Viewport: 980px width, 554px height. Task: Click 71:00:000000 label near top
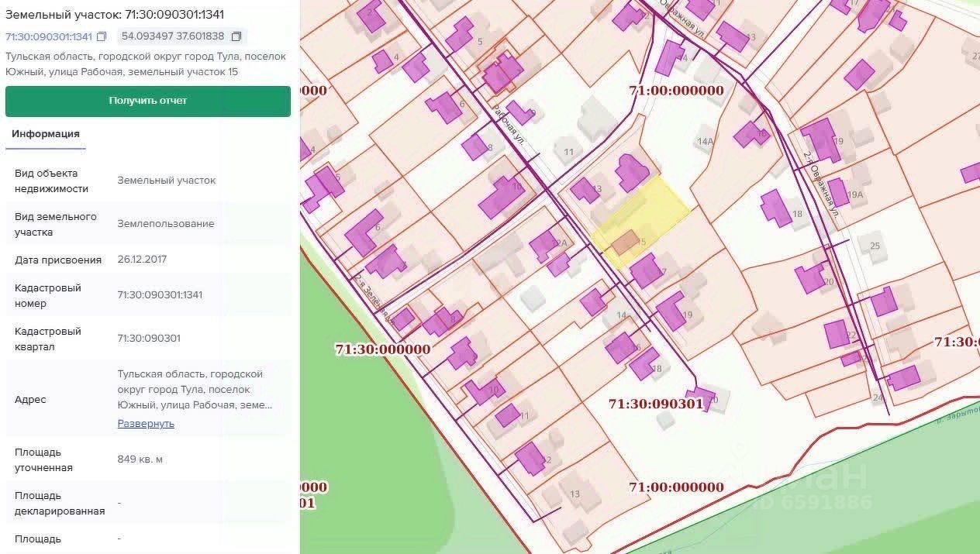(x=676, y=90)
